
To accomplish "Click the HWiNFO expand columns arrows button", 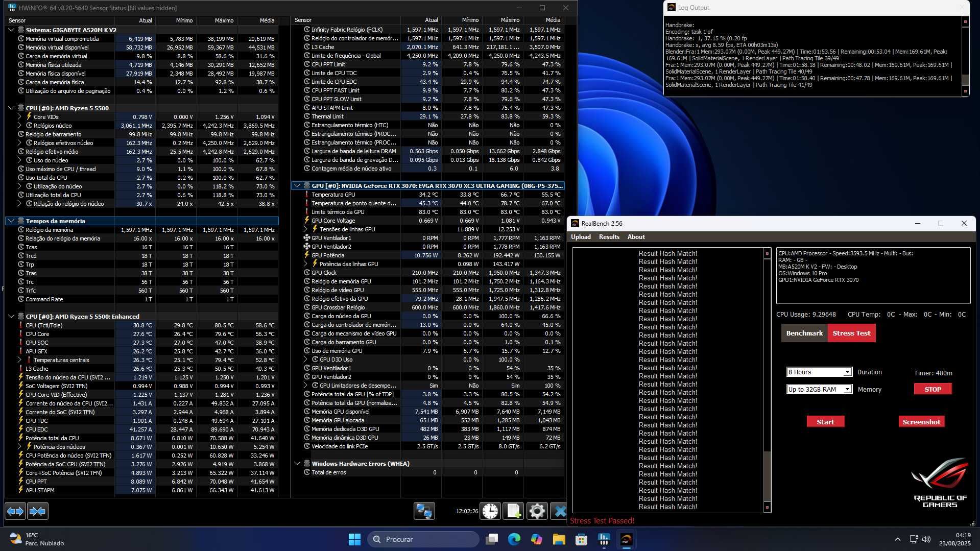I will pyautogui.click(x=15, y=511).
